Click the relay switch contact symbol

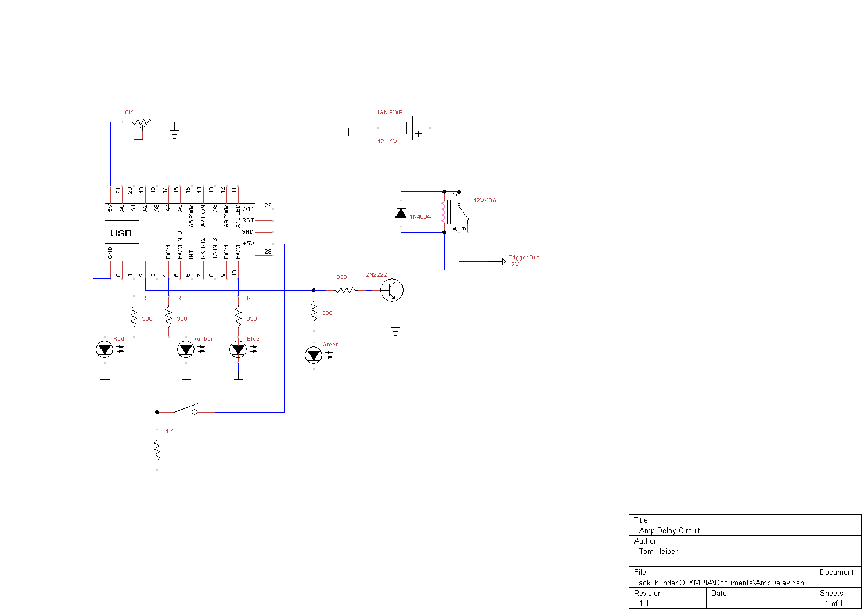click(x=462, y=212)
